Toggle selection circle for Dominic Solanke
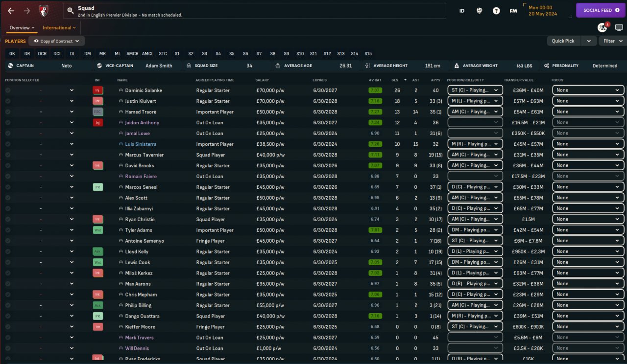The image size is (627, 364). [8, 91]
